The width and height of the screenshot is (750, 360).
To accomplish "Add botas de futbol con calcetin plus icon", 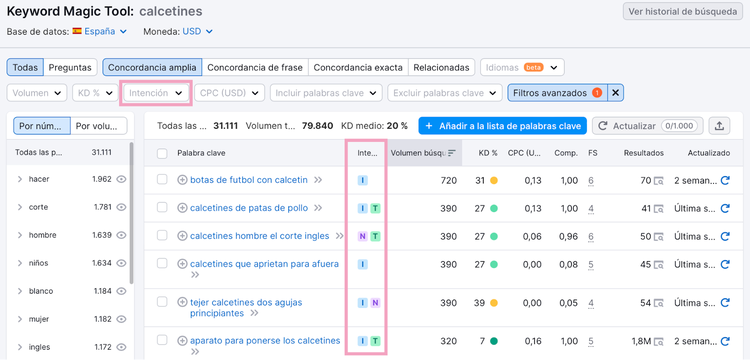I will pos(182,180).
